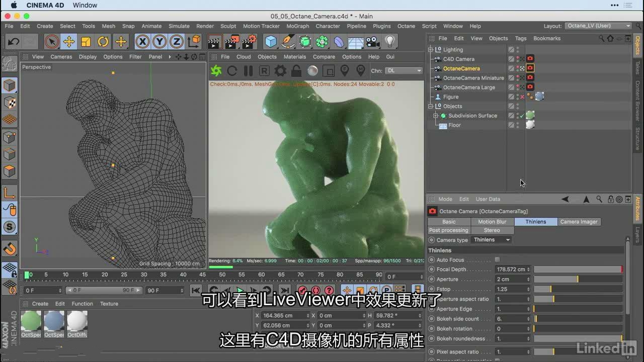Select OctaneCamera Miniature in object list
644x362 pixels.
coord(473,78)
